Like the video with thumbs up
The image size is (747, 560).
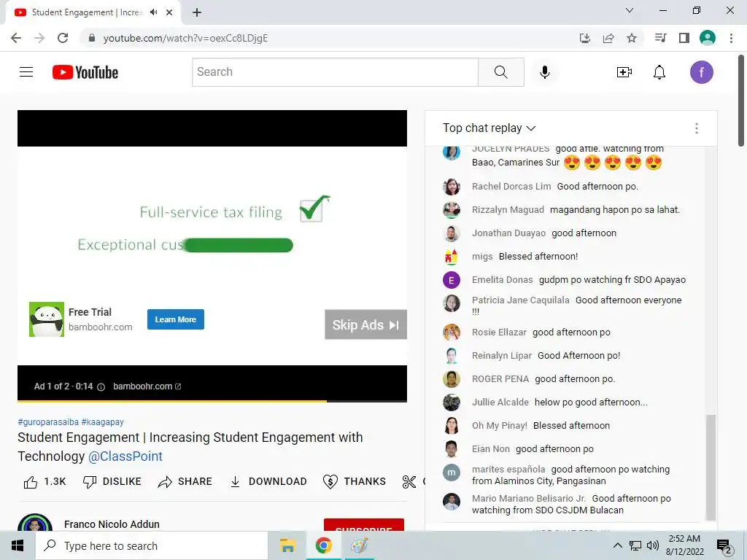(x=31, y=482)
